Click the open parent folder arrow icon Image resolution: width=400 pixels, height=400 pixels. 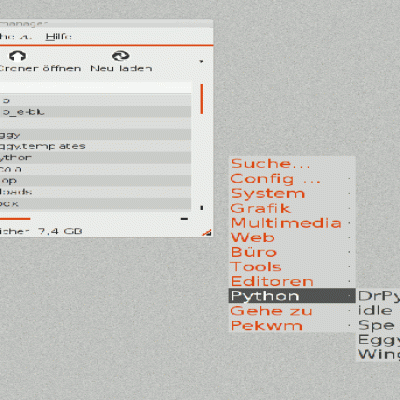[x=18, y=56]
